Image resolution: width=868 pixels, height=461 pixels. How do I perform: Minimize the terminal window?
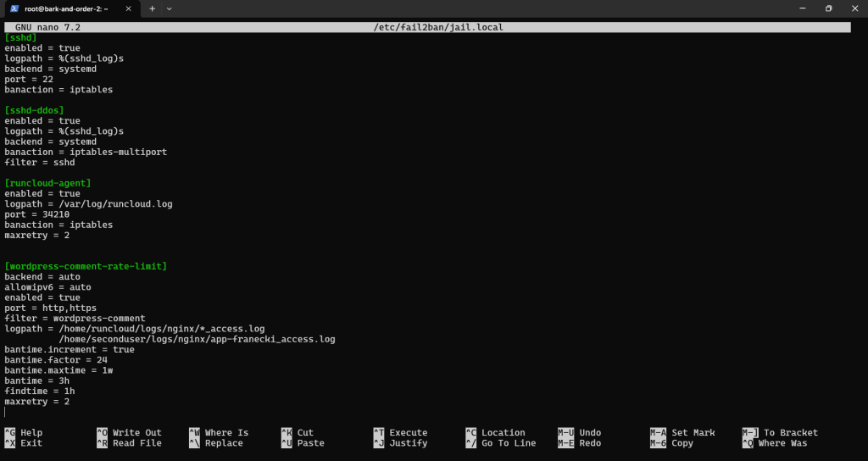(x=791, y=8)
